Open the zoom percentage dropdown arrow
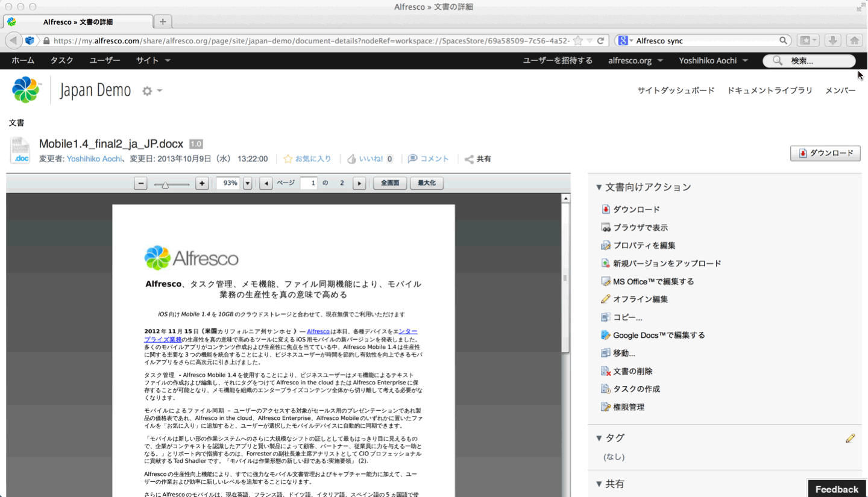Image resolution: width=868 pixels, height=497 pixels. coord(247,183)
